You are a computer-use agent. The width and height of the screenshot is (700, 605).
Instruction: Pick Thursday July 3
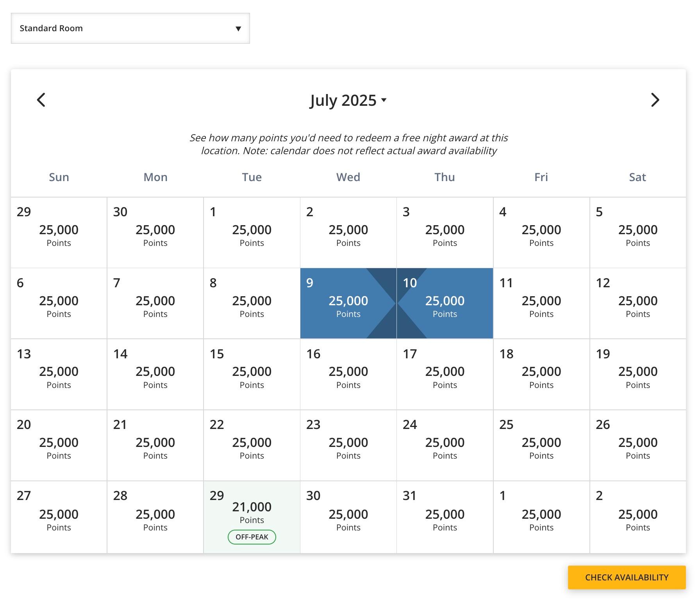click(x=445, y=233)
